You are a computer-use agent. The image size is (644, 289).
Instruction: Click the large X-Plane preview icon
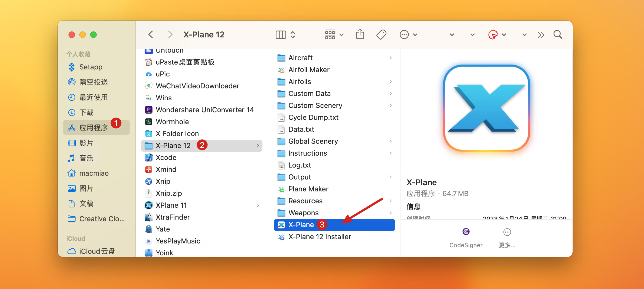point(486,108)
